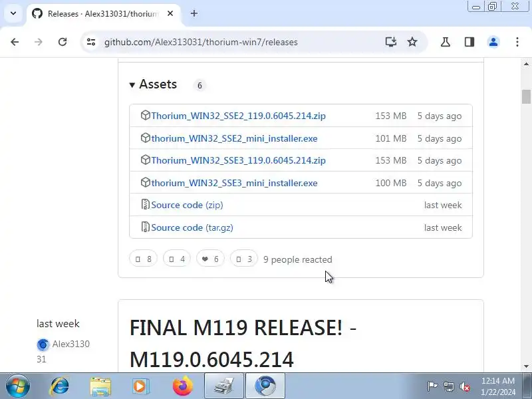Download Source code (tar.gz)
Image resolution: width=532 pixels, height=399 pixels.
point(192,227)
